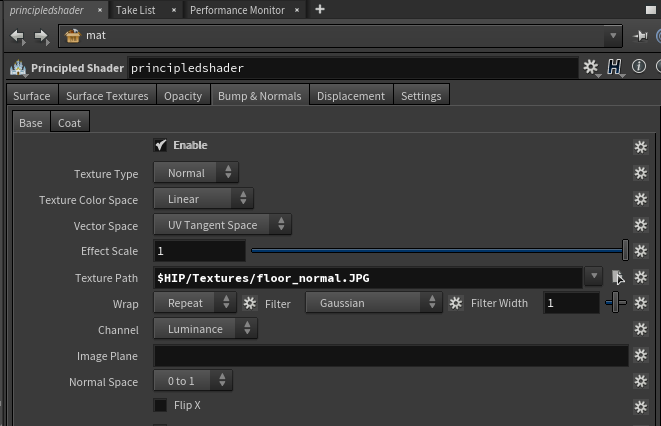661x426 pixels.
Task: Show node info with the i icon
Action: pyautogui.click(x=638, y=67)
